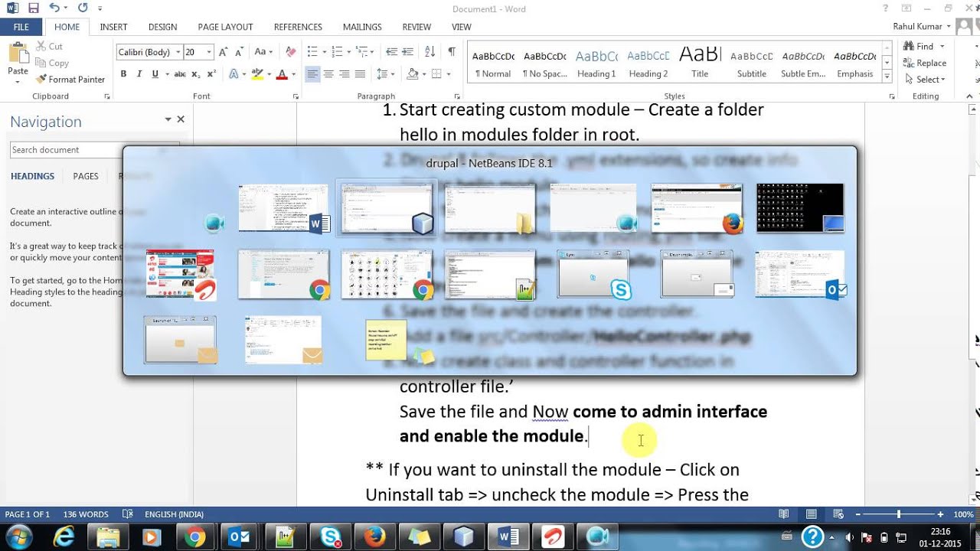Activate the Format Painter

point(70,80)
